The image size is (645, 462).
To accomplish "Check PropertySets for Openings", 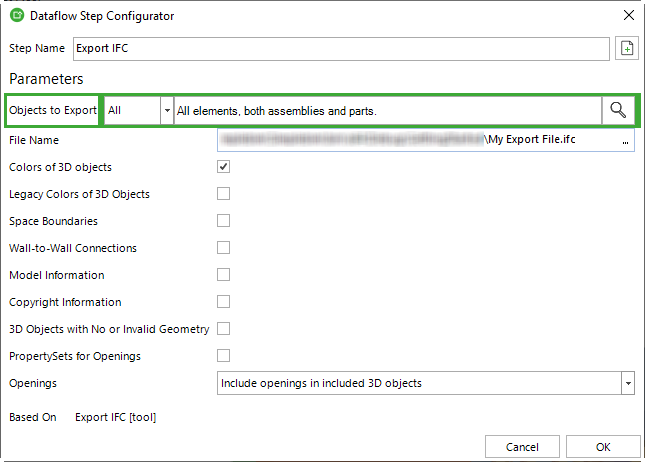I will [223, 355].
